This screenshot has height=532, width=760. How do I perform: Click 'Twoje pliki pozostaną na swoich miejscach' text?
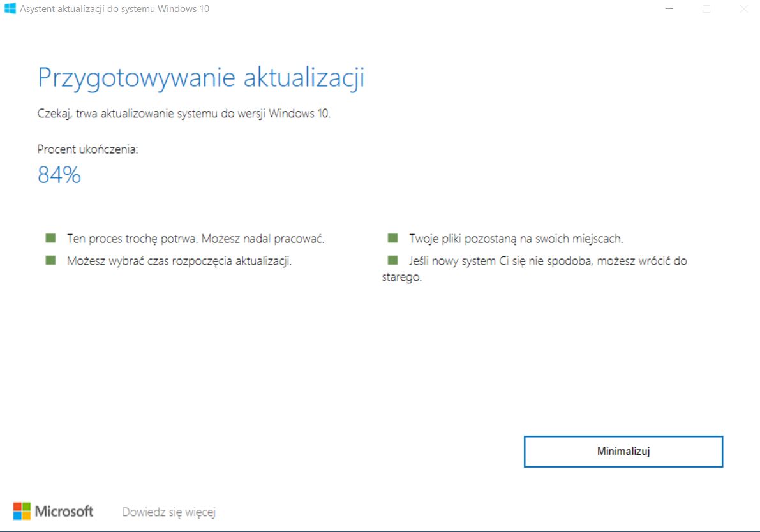click(x=516, y=239)
